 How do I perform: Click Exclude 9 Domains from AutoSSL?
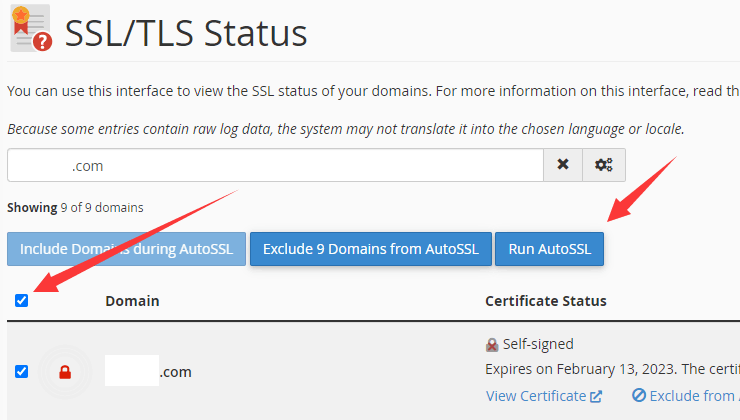click(371, 249)
